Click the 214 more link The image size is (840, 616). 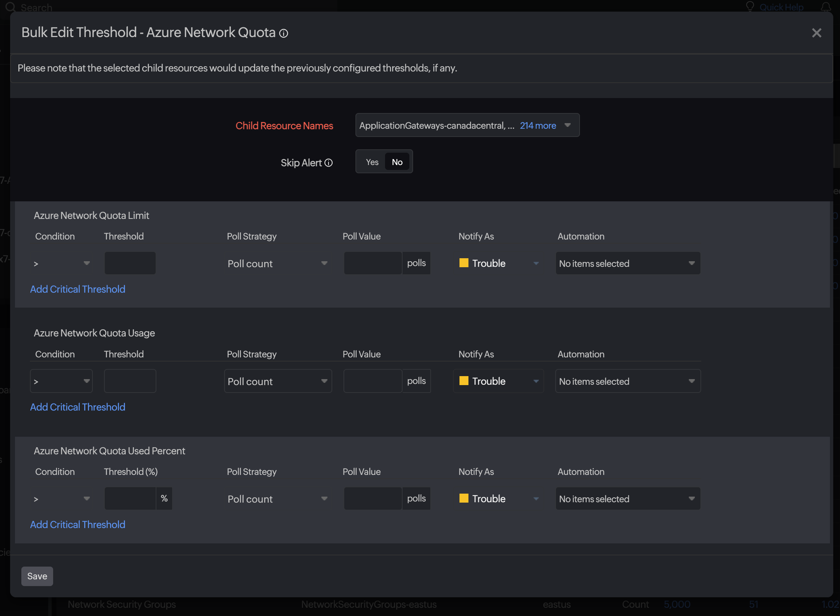pyautogui.click(x=537, y=126)
